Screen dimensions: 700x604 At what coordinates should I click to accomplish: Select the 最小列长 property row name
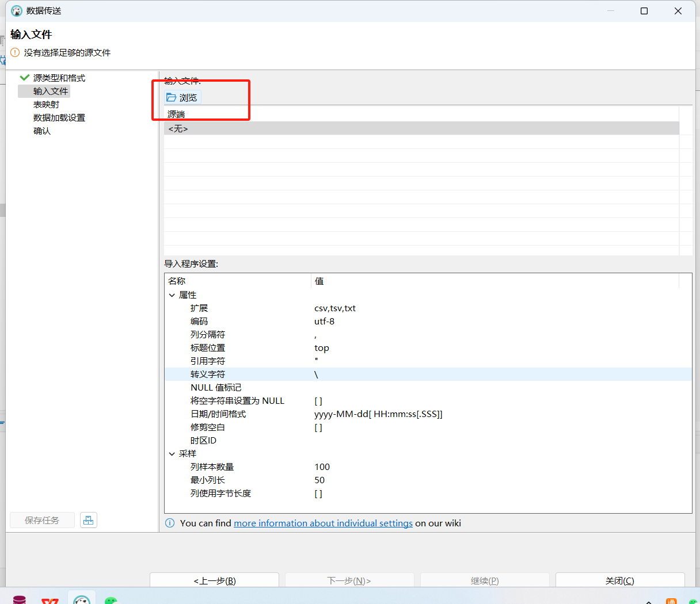point(208,480)
